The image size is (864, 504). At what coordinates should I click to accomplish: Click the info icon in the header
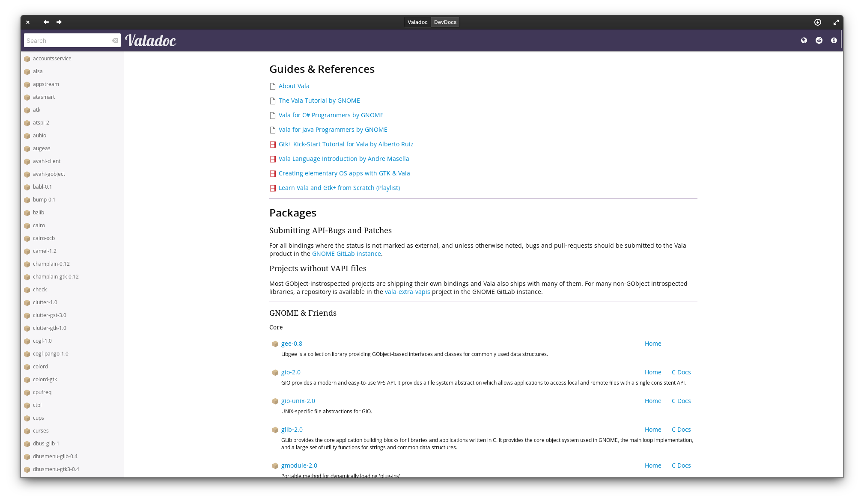click(834, 40)
